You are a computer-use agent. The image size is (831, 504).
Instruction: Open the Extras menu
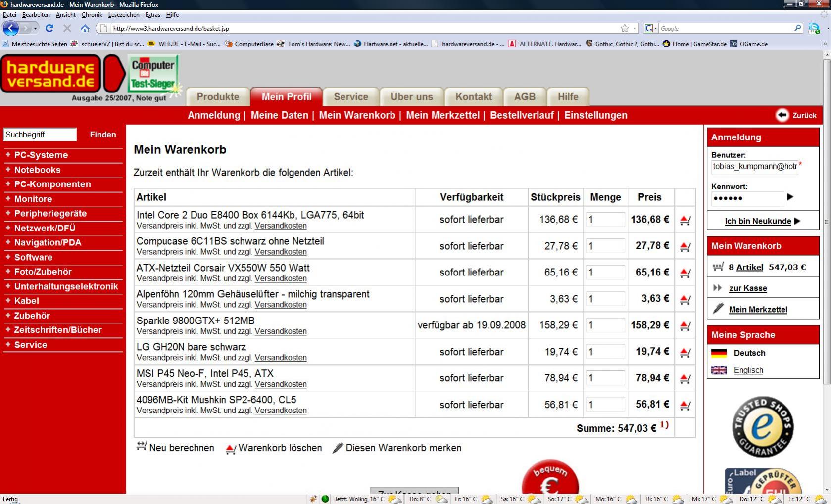click(152, 15)
